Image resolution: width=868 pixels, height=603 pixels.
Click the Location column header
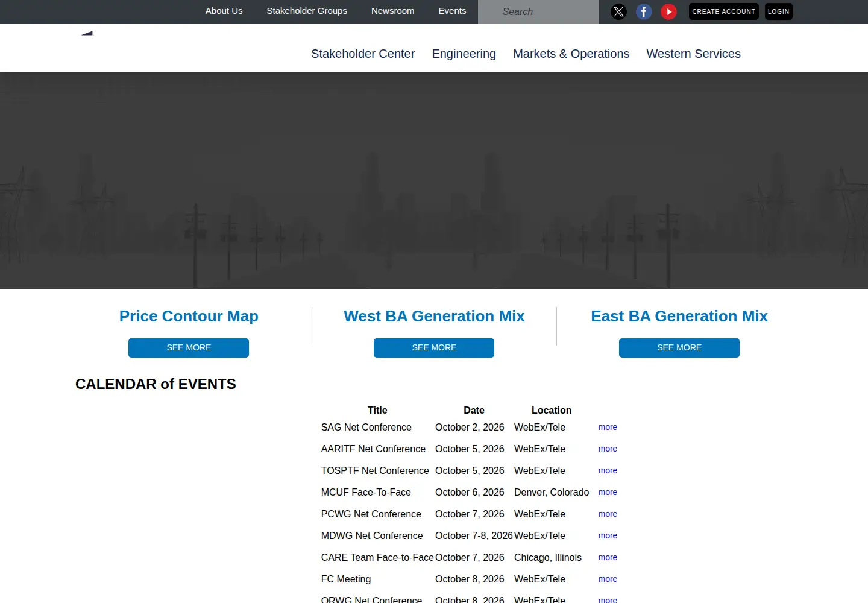pyautogui.click(x=552, y=410)
